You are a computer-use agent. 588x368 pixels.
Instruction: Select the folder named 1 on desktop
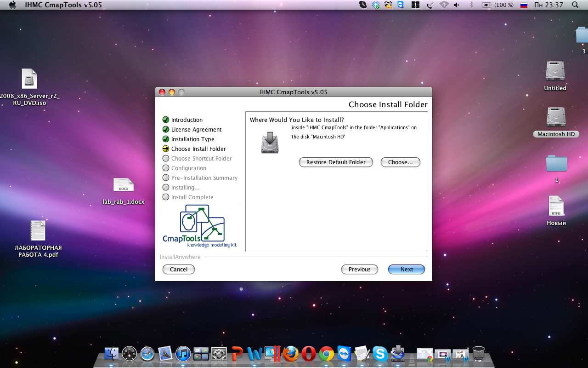(x=557, y=168)
